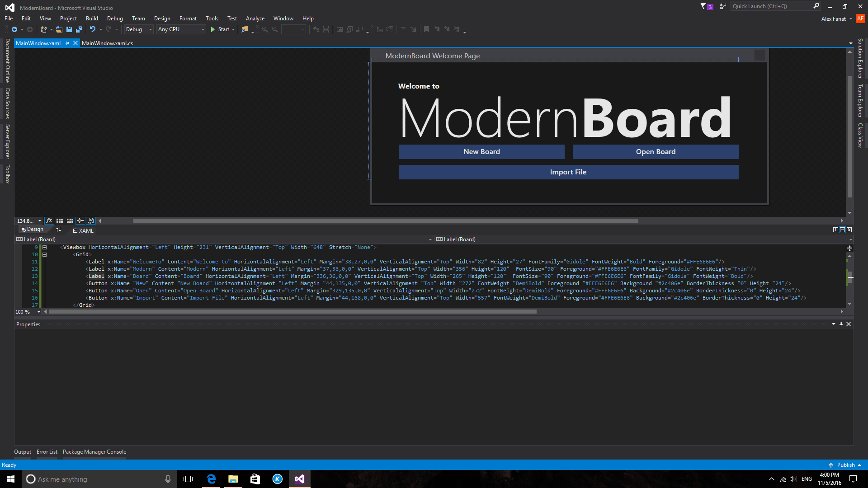Click the designer horizontal scrollbar
The width and height of the screenshot is (868, 488).
(385, 221)
